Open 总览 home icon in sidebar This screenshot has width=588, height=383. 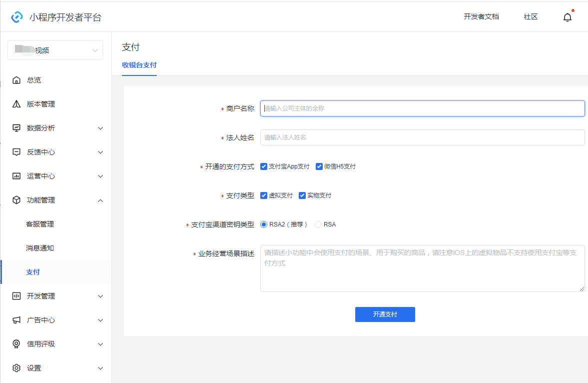pyautogui.click(x=16, y=80)
